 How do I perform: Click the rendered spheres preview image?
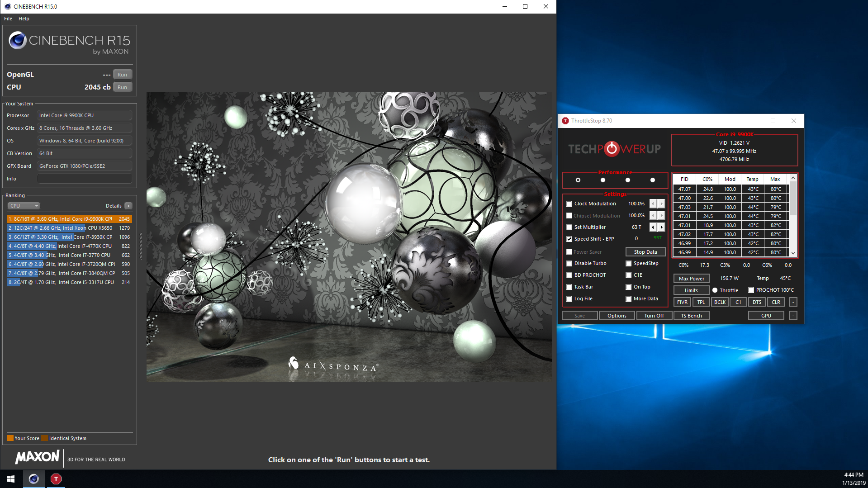pos(349,237)
